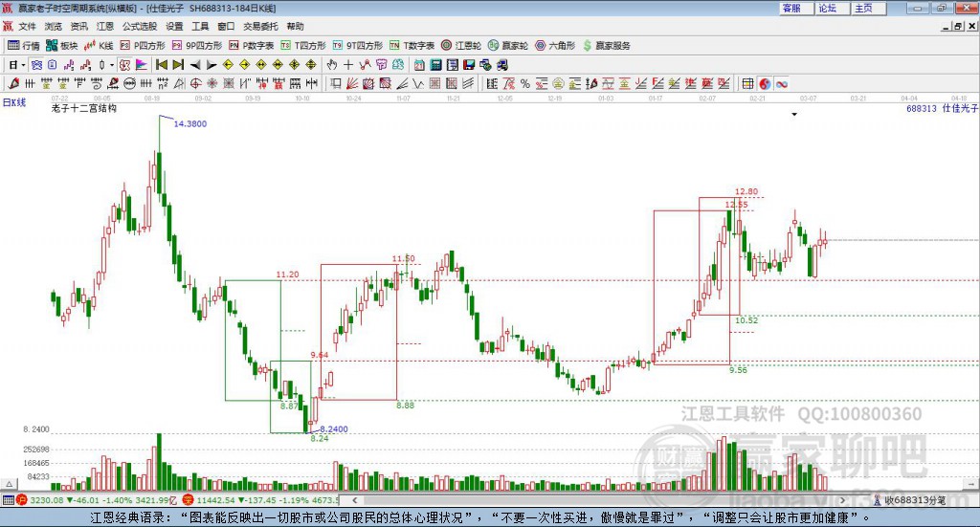
Task: Click the 客服 button in title bar
Action: click(x=796, y=8)
